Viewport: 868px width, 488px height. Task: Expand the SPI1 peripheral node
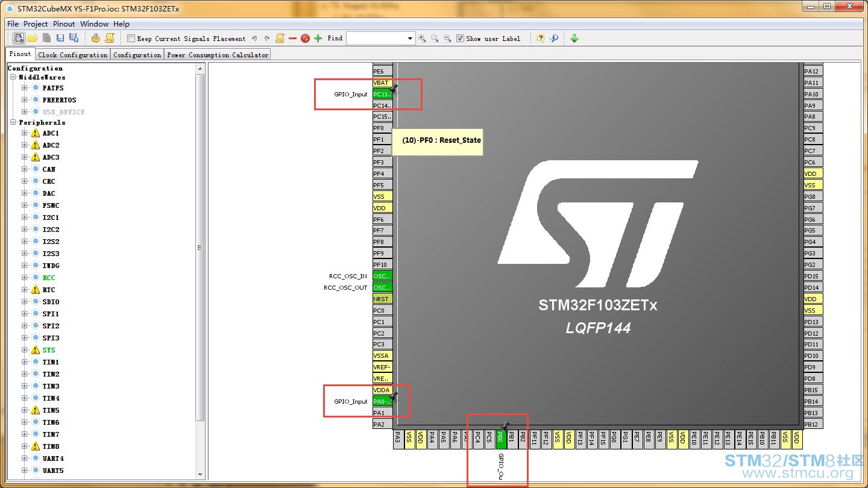[25, 314]
